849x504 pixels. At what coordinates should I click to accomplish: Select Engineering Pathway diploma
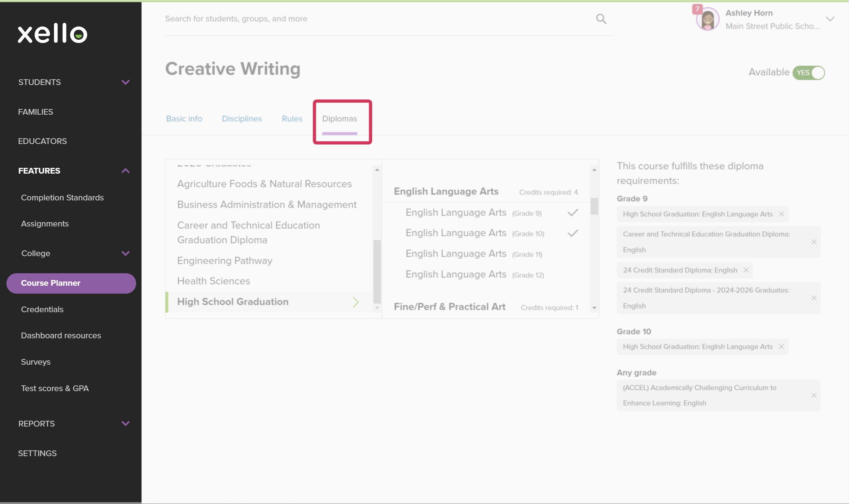225,261
